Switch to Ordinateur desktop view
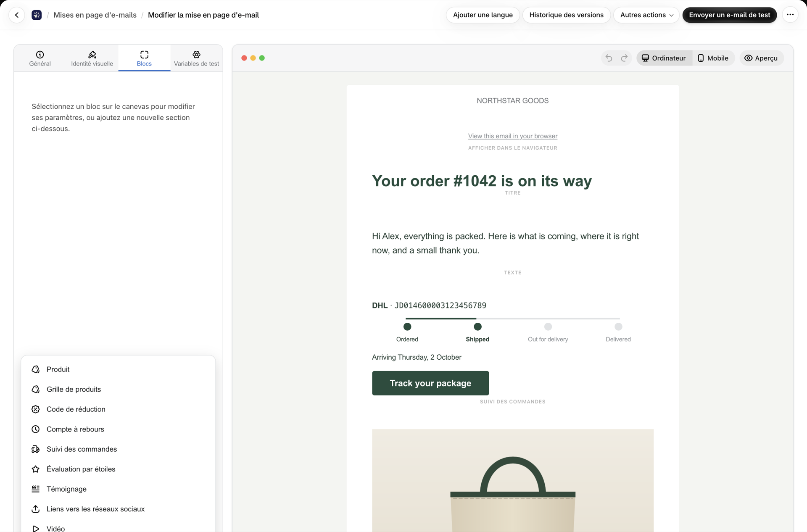This screenshot has width=807, height=532. pos(664,58)
